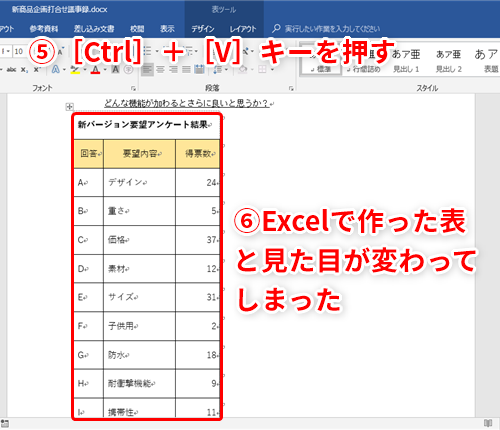Apply the 表題 style
Viewport: 500px width, 430px height.
click(x=487, y=60)
